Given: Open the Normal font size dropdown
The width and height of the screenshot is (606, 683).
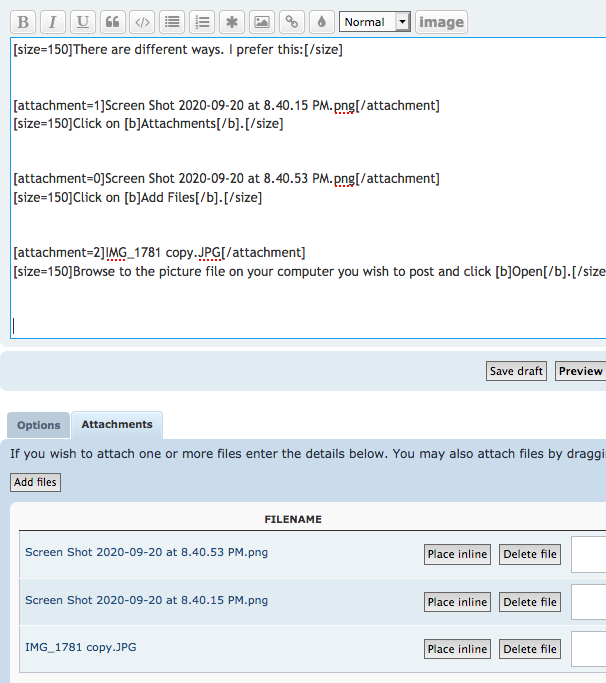Looking at the screenshot, I should click(x=374, y=21).
